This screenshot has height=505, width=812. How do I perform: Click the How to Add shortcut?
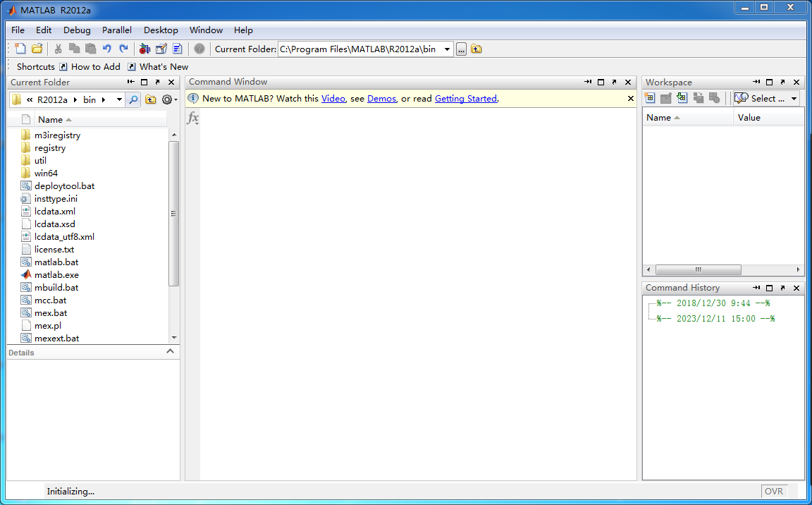coord(90,67)
